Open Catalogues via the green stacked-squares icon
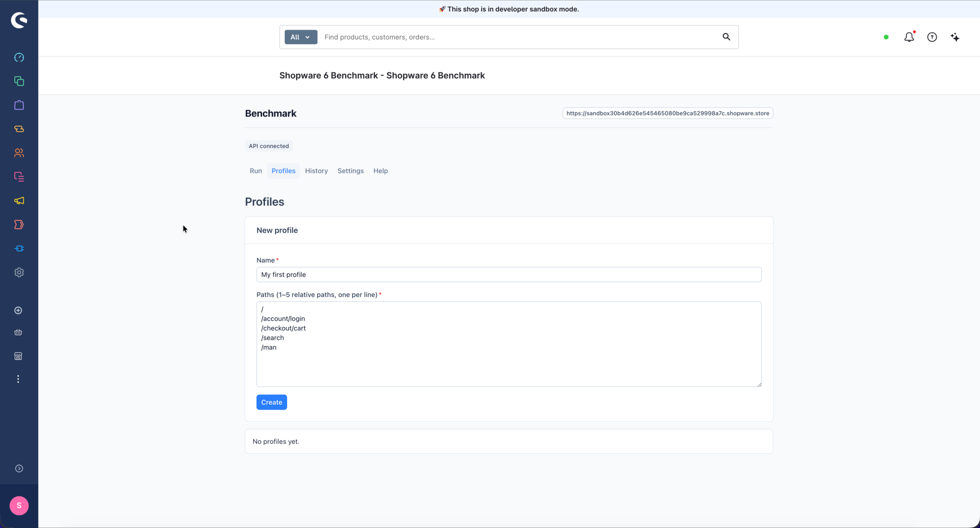 pos(19,81)
